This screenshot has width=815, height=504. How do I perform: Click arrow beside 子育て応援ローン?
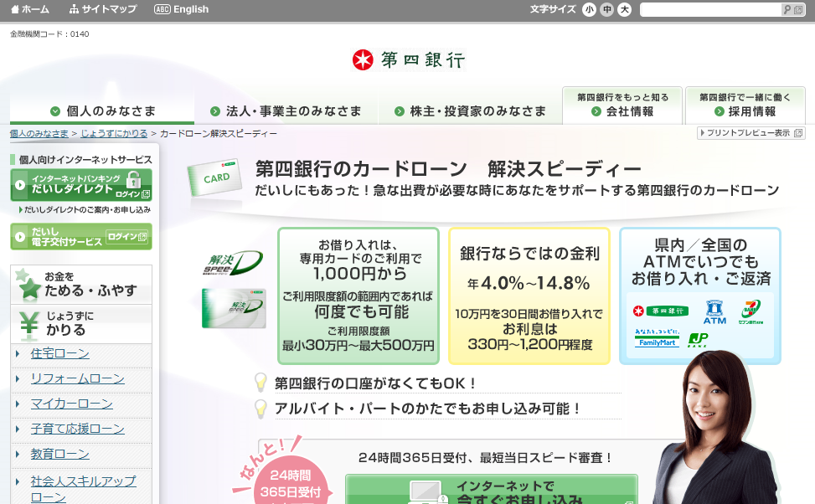(x=18, y=429)
